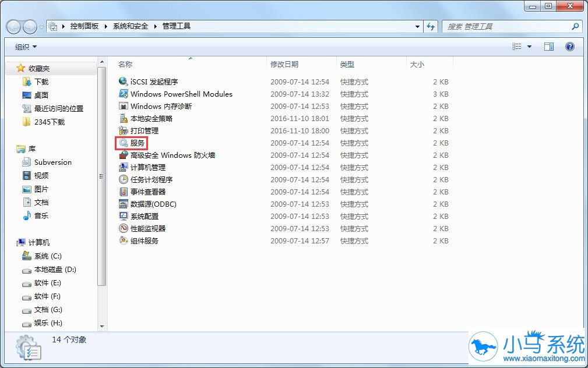Select the 事件查看器 icon

(123, 192)
